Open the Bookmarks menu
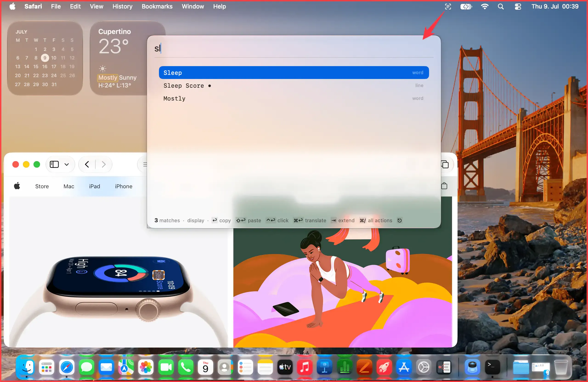 (157, 6)
